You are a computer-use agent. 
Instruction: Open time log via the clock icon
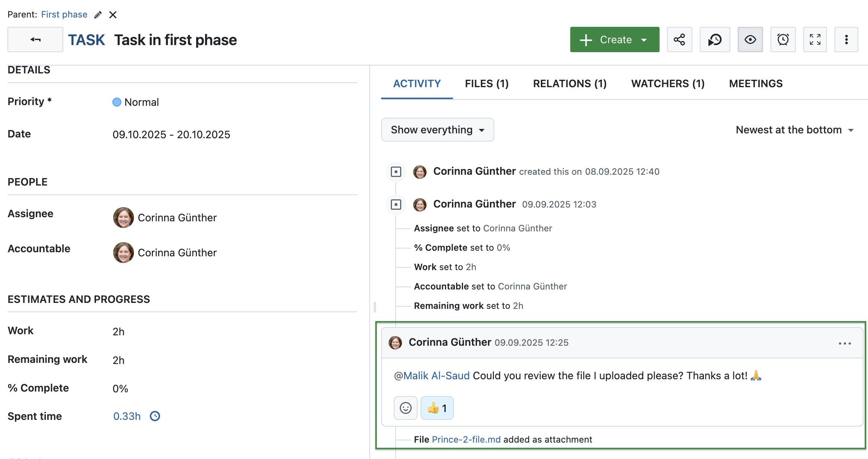pos(155,416)
